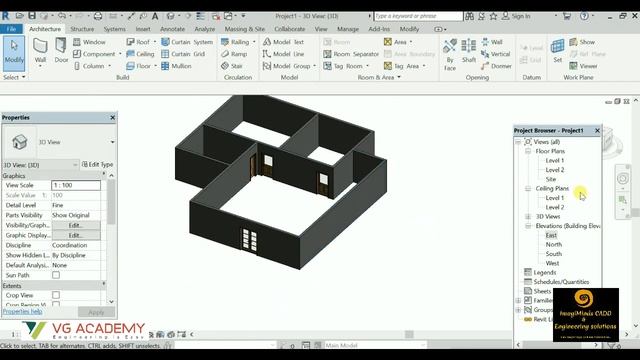
Task: Open the 3D View type selector dropdown
Action: click(x=112, y=142)
